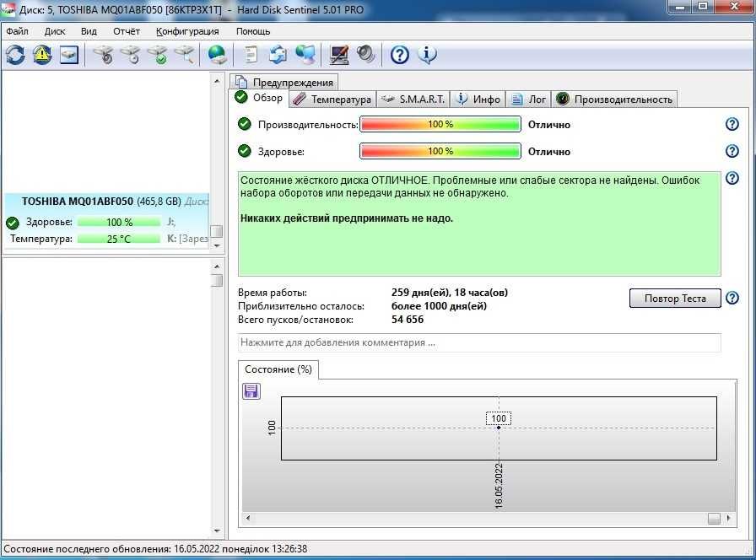Click the report document toolbar icon
The image size is (756, 560).
251,55
